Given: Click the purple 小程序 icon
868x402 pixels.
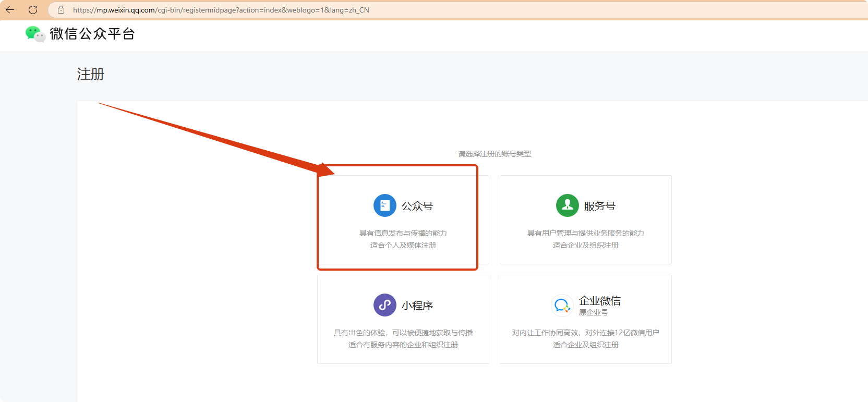Looking at the screenshot, I should point(385,305).
